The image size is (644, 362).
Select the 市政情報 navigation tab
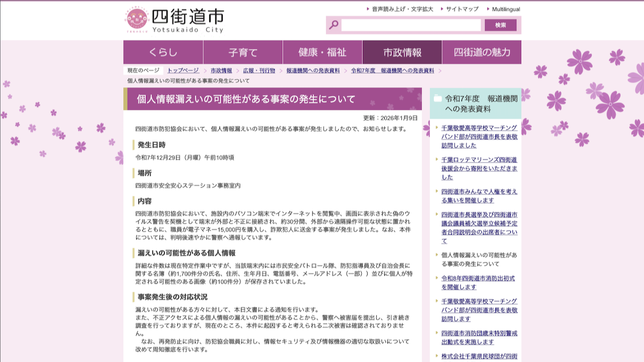pyautogui.click(x=402, y=53)
